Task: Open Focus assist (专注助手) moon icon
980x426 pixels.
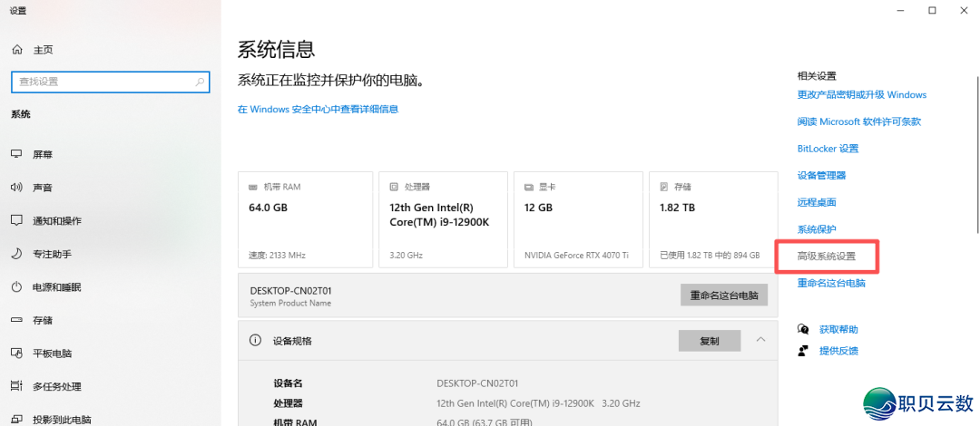Action: 16,254
